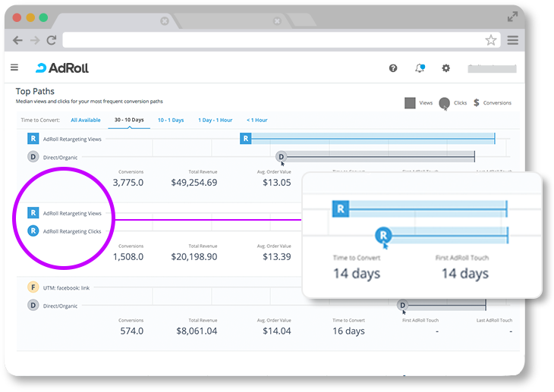Click the $49,254.69 total revenue value
The height and width of the screenshot is (392, 554).
[194, 183]
